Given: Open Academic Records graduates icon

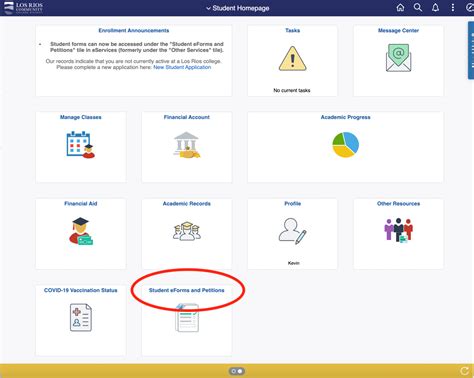Looking at the screenshot, I should click(187, 231).
